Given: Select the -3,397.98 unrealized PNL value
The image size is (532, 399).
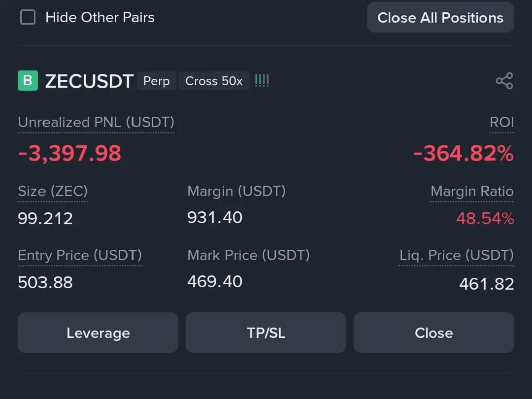Looking at the screenshot, I should click(x=69, y=154).
